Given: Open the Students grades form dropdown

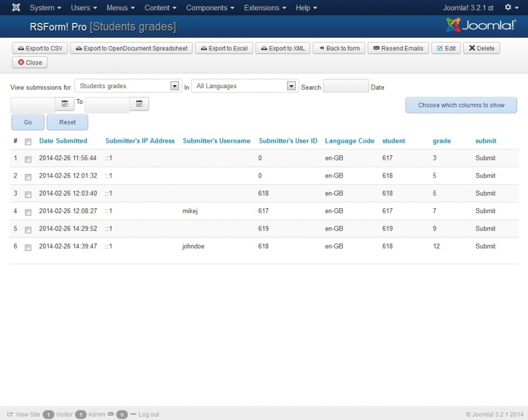Looking at the screenshot, I should pyautogui.click(x=128, y=86).
